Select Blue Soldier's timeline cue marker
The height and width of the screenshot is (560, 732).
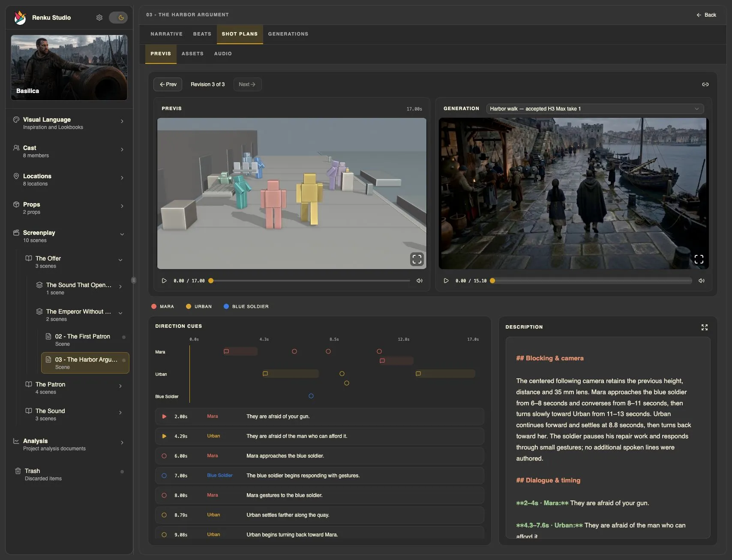coord(311,396)
